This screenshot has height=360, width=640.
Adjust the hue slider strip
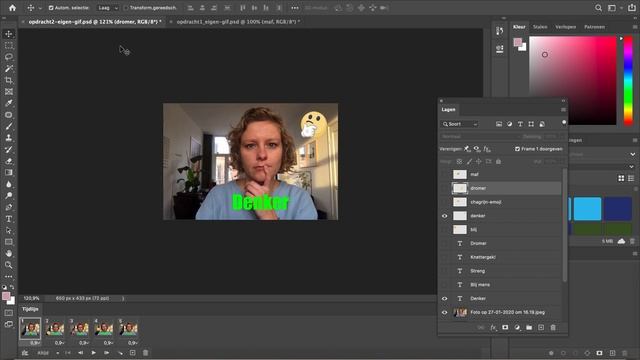(628, 80)
